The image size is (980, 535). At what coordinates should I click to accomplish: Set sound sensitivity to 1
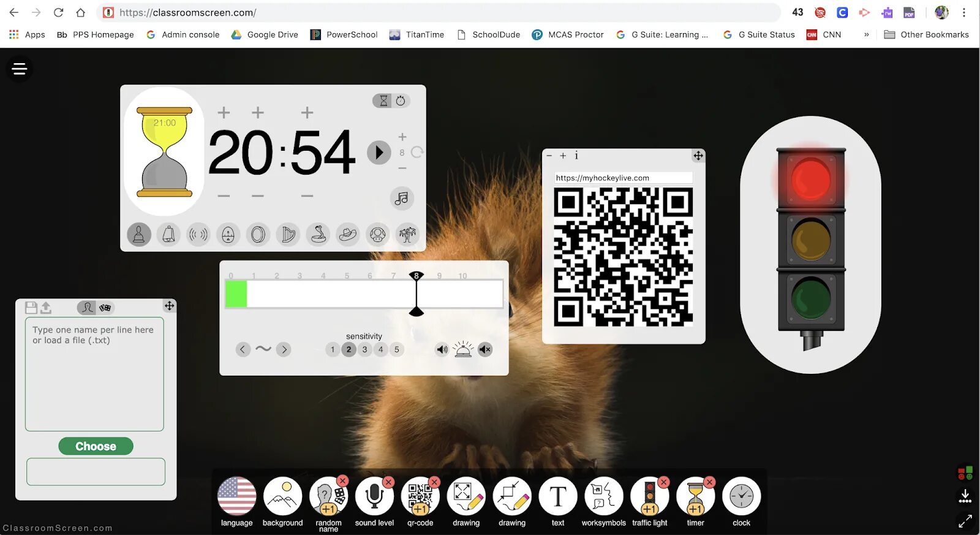click(333, 349)
